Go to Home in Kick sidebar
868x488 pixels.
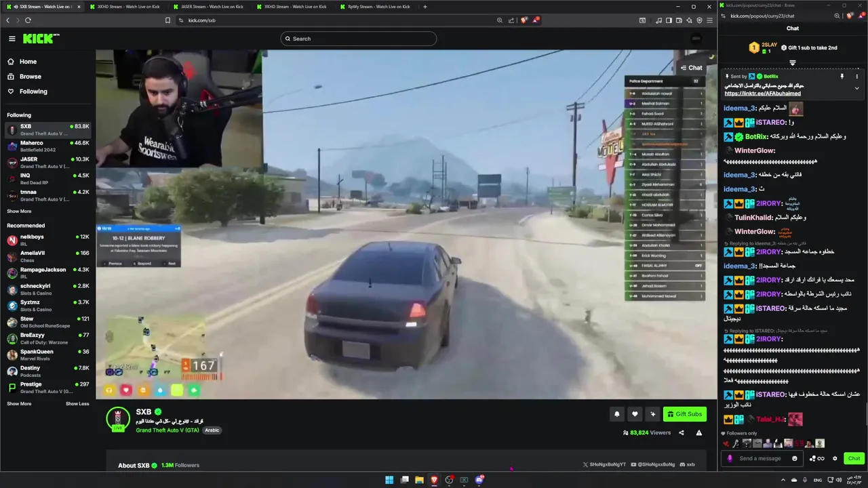point(23,62)
